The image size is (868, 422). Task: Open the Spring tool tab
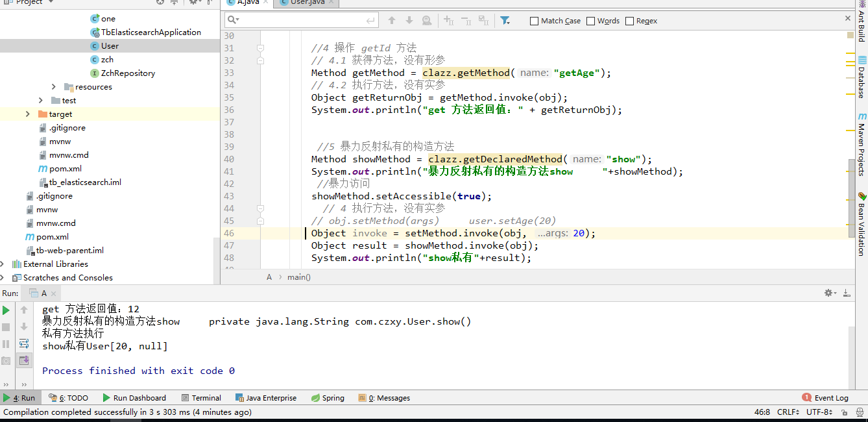tap(328, 398)
